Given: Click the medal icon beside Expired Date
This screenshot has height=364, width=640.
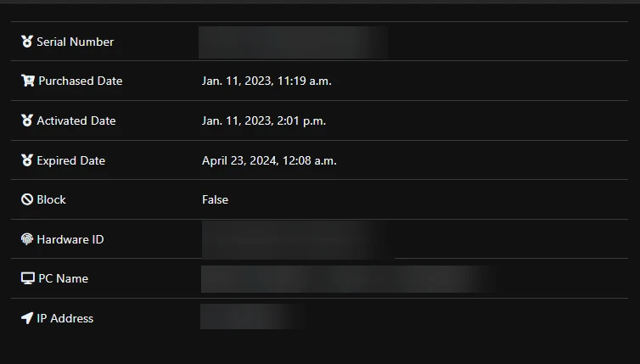Looking at the screenshot, I should pos(27,160).
